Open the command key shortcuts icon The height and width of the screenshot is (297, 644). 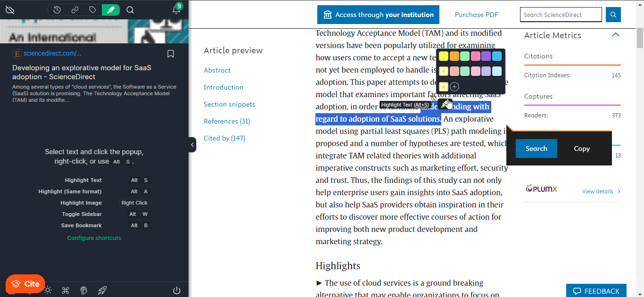[x=66, y=290]
